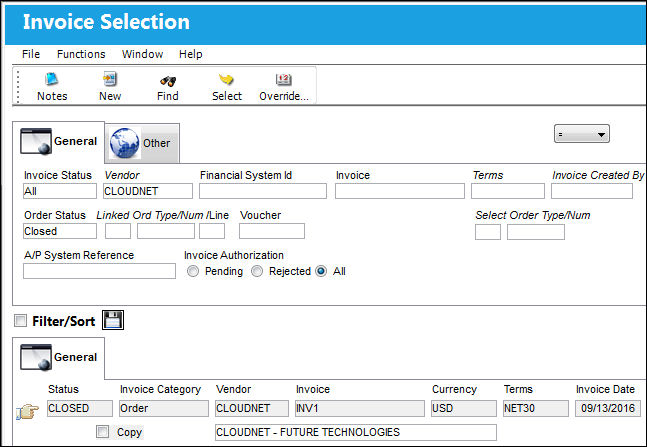647x447 pixels.
Task: Click the pointing hand row indicator for INV1
Action: (x=27, y=411)
